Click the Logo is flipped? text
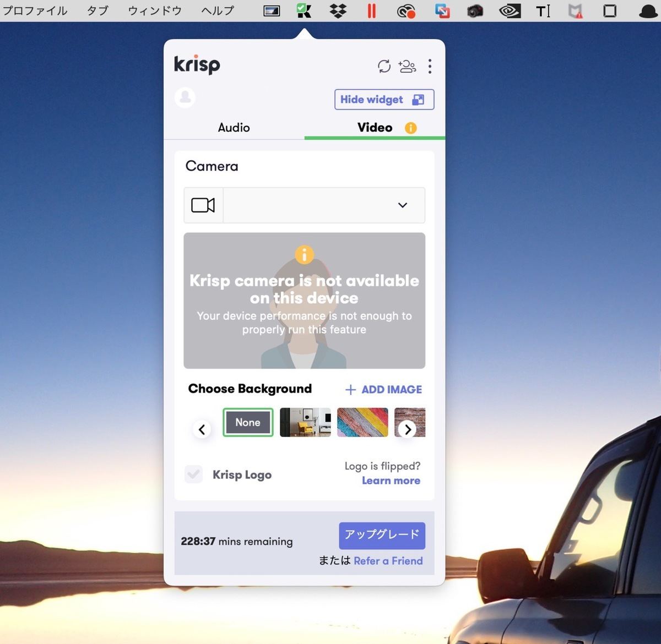 tap(382, 466)
